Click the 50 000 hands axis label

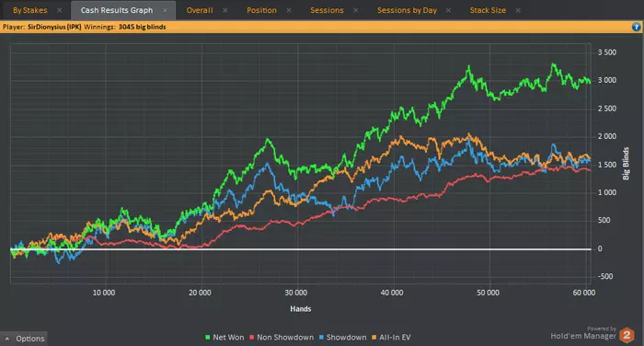point(488,293)
